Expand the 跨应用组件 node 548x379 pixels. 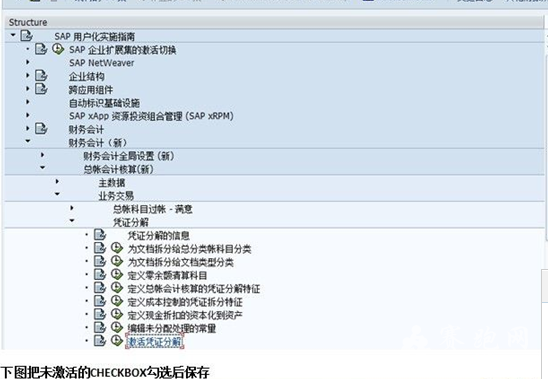point(28,89)
